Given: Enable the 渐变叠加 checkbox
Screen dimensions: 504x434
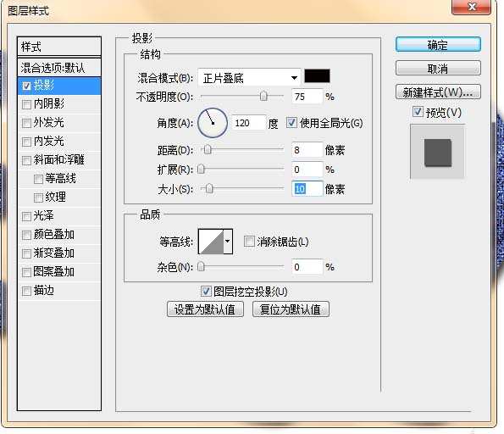Looking at the screenshot, I should (26, 253).
